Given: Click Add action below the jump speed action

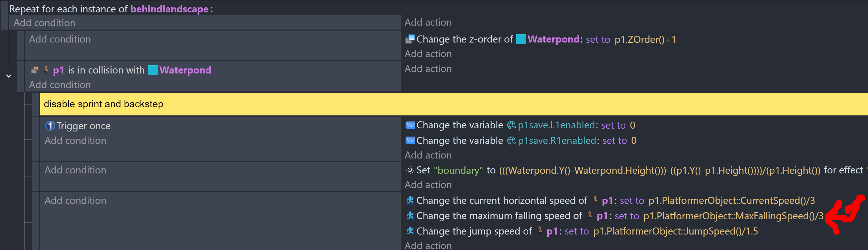Looking at the screenshot, I should tap(428, 245).
